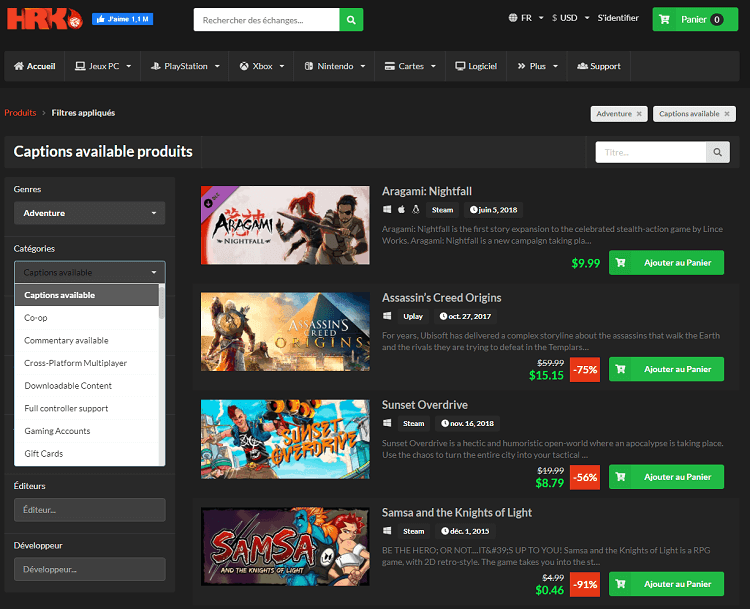Remove the Adventure filter tag

639,114
